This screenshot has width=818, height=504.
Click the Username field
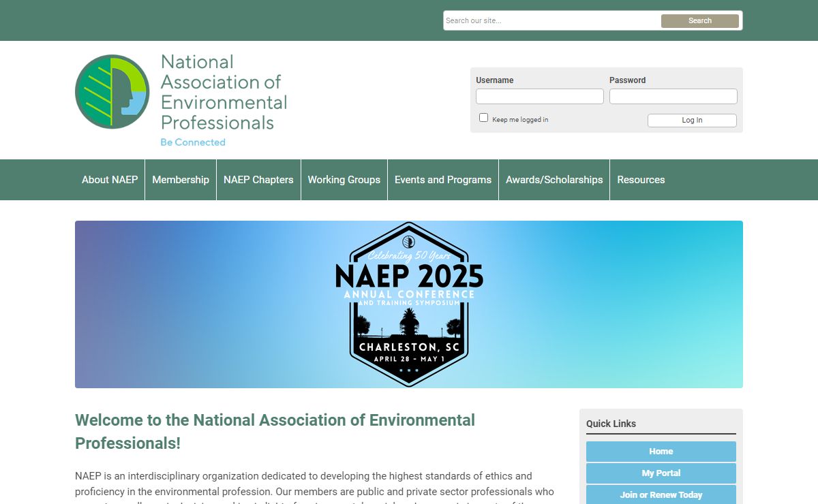pos(540,97)
